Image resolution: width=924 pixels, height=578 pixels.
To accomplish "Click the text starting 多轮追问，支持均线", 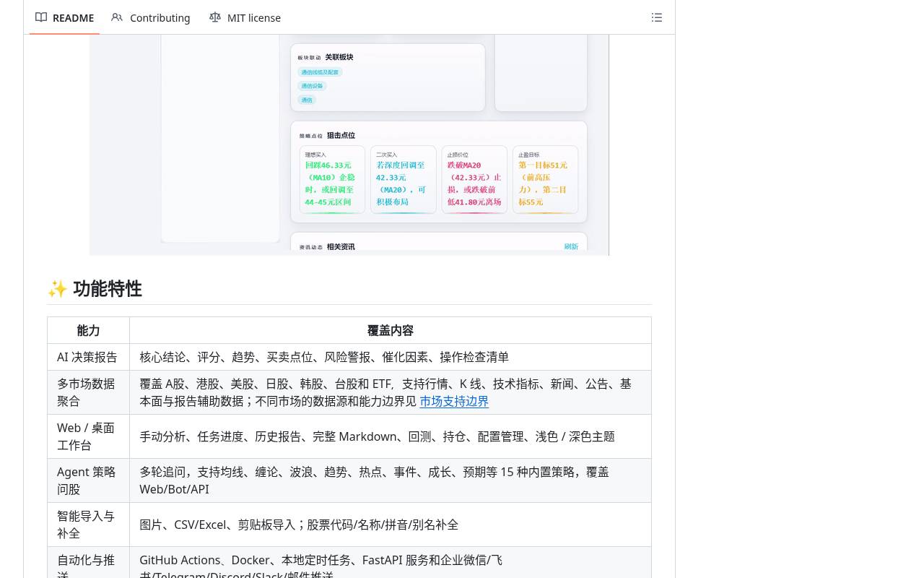I will (x=374, y=480).
